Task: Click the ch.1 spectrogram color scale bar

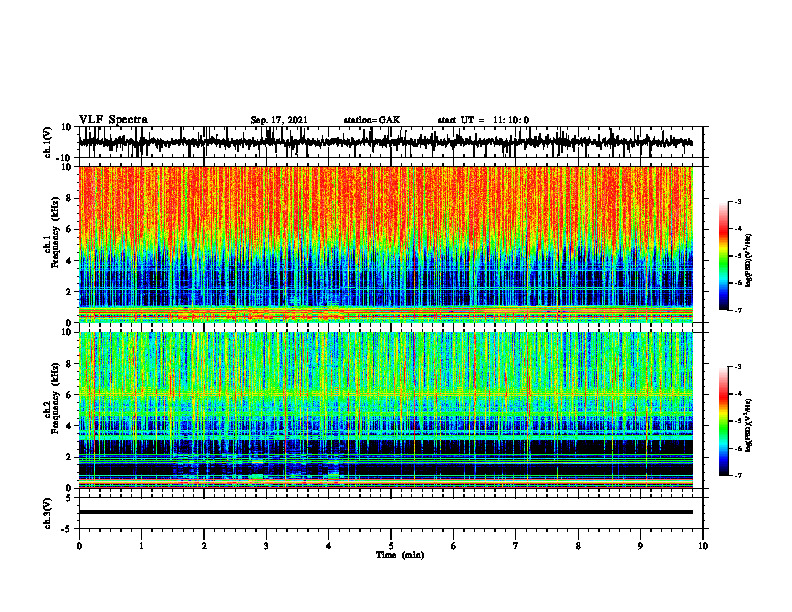Action: (723, 256)
